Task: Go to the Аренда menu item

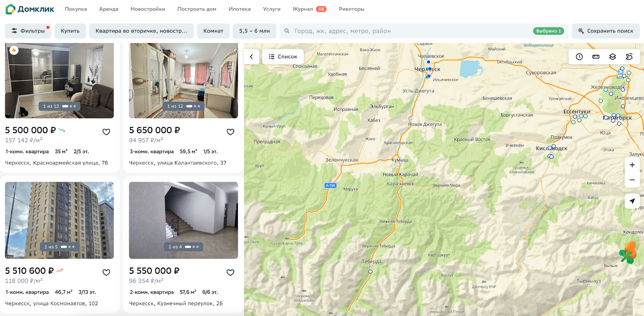Action: (109, 9)
